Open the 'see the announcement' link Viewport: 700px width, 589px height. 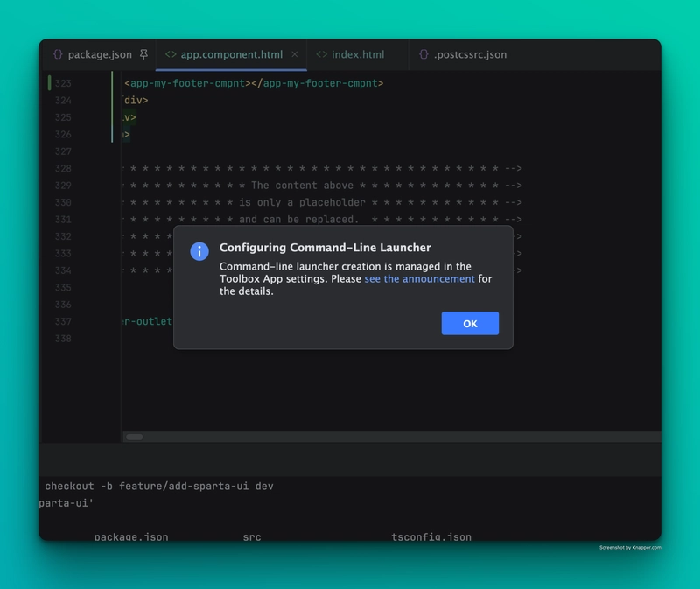coord(420,278)
